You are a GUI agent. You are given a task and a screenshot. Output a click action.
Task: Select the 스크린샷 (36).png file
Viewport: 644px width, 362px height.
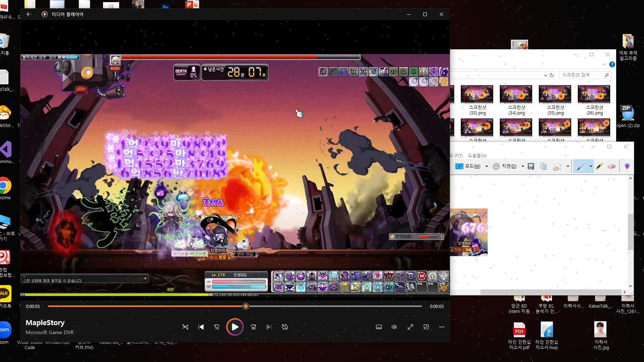coord(594,100)
